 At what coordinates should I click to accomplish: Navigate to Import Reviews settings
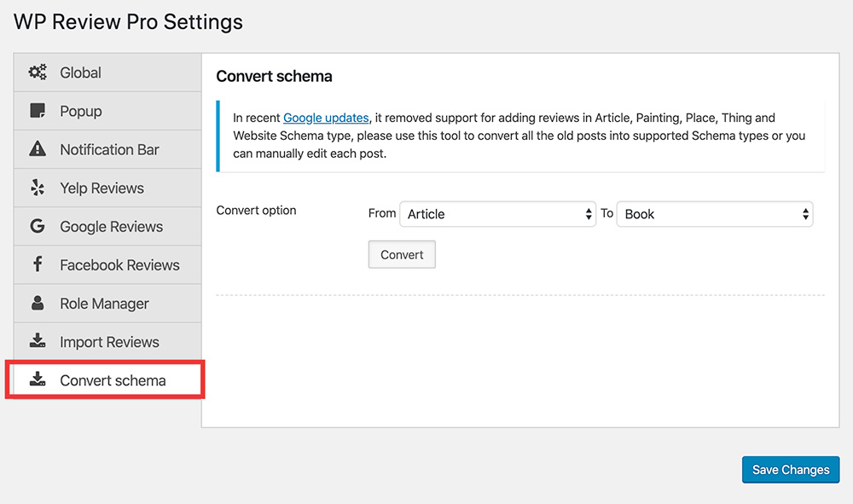109,341
